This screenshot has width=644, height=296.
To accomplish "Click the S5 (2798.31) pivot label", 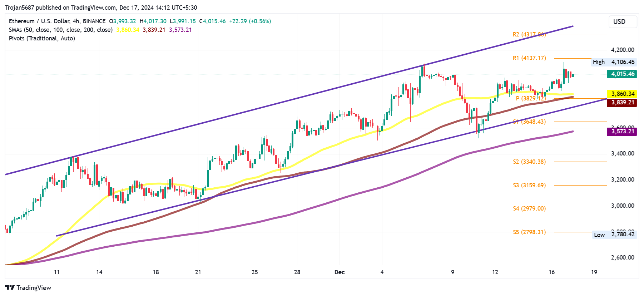I will 529,232.
